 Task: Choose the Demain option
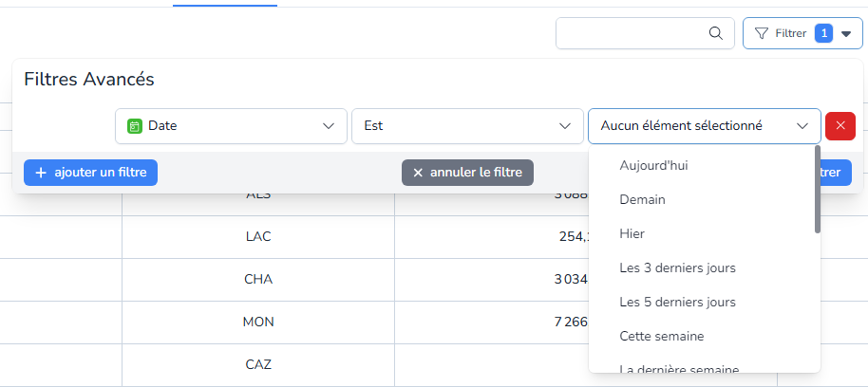[x=642, y=199]
